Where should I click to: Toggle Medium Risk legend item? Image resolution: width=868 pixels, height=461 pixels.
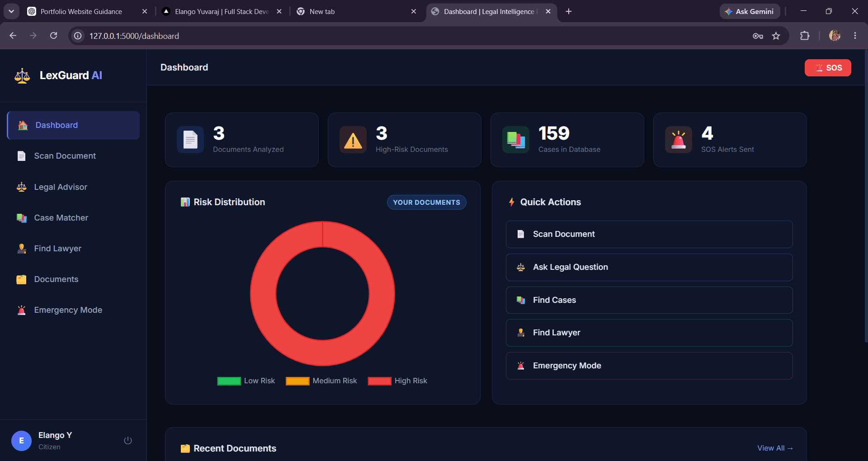tap(321, 381)
